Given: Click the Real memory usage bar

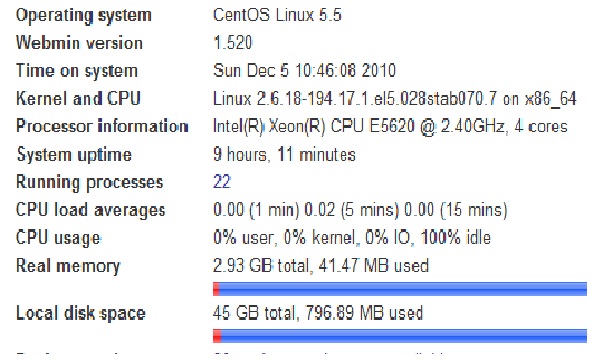Looking at the screenshot, I should [x=400, y=289].
